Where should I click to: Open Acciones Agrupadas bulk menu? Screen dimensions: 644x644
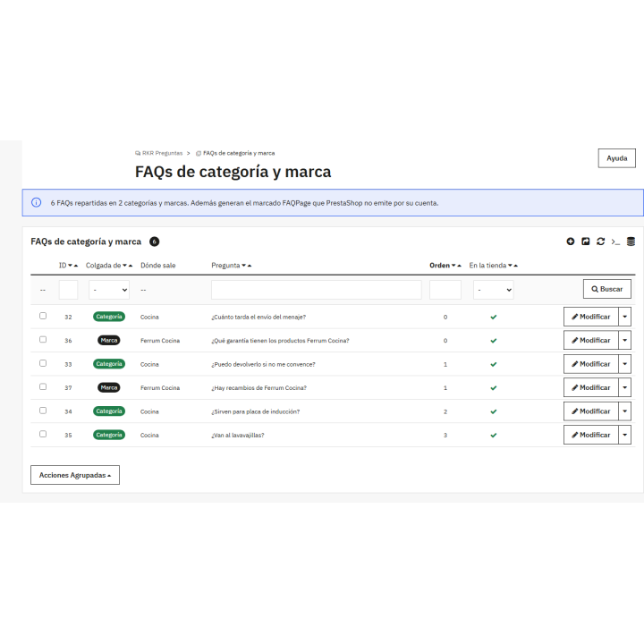coord(75,475)
